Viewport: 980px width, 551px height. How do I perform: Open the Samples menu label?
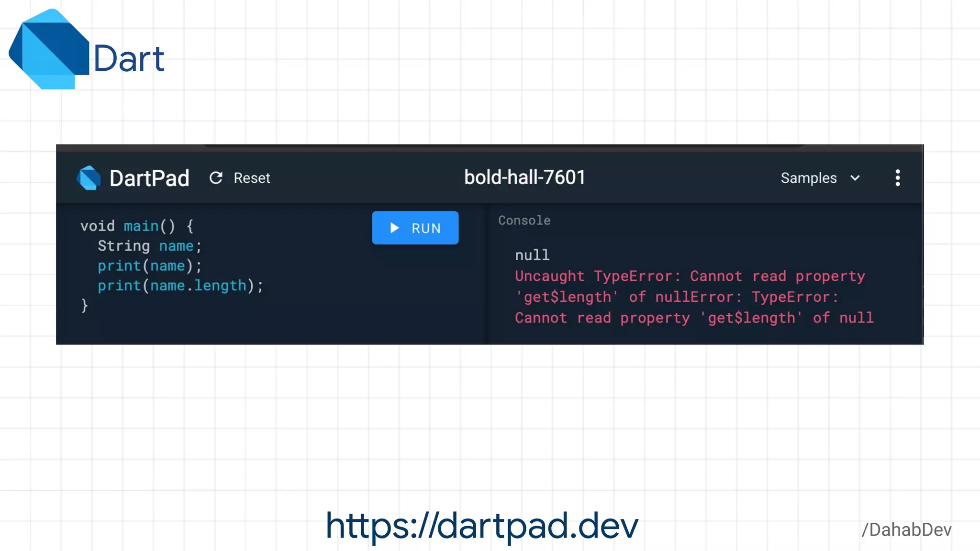(809, 178)
